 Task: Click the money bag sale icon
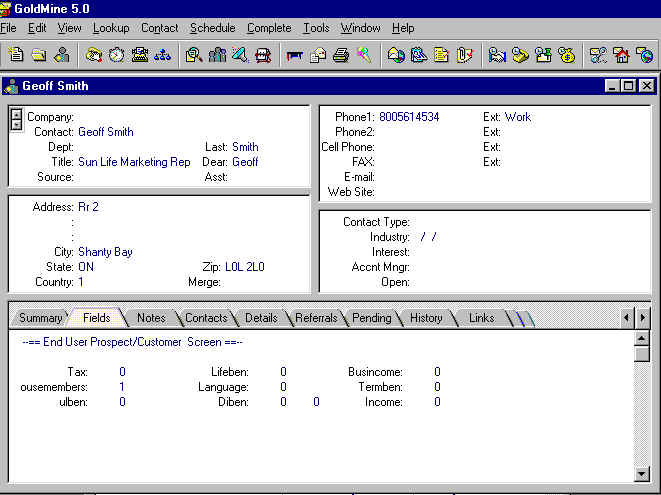tap(566, 55)
